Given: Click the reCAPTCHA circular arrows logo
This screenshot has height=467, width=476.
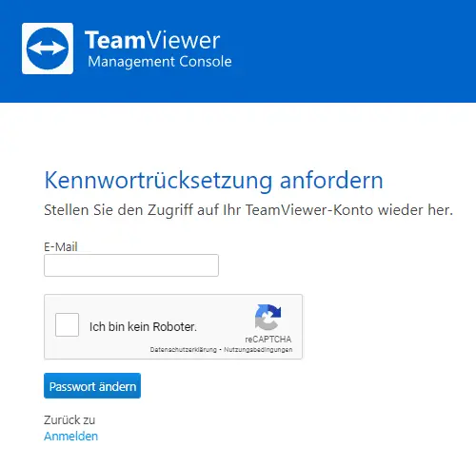Looking at the screenshot, I should click(268, 318).
